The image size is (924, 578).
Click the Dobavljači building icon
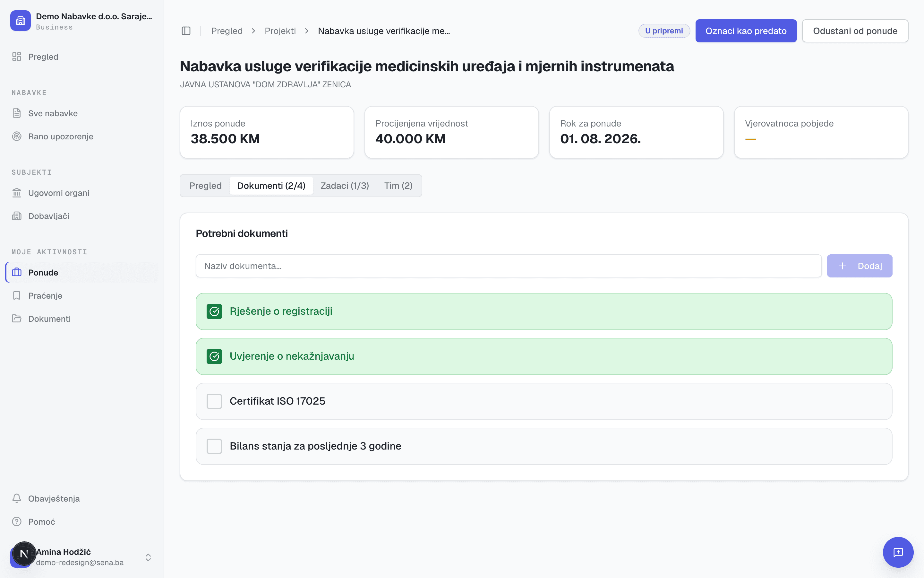tap(16, 216)
